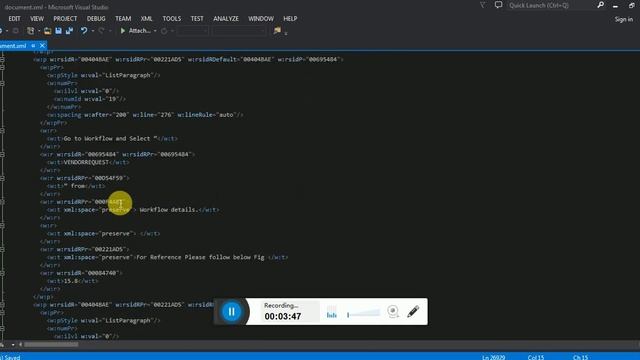Open the EDIT menu

[x=14, y=19]
